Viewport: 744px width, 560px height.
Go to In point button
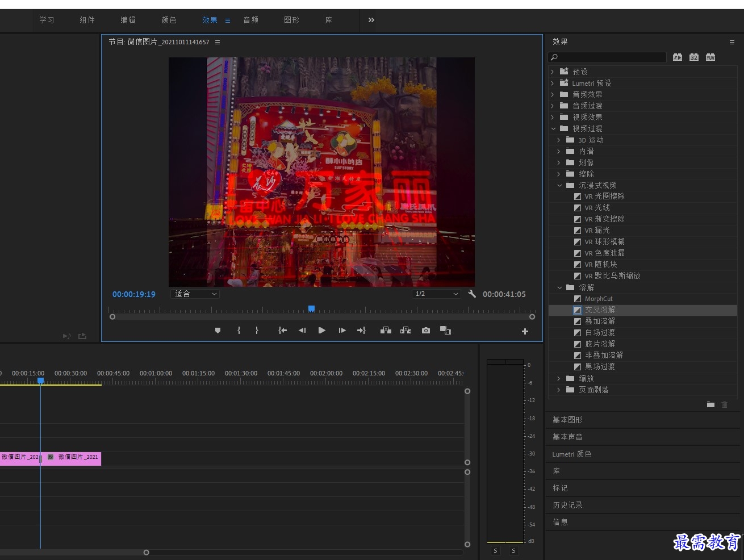point(282,331)
